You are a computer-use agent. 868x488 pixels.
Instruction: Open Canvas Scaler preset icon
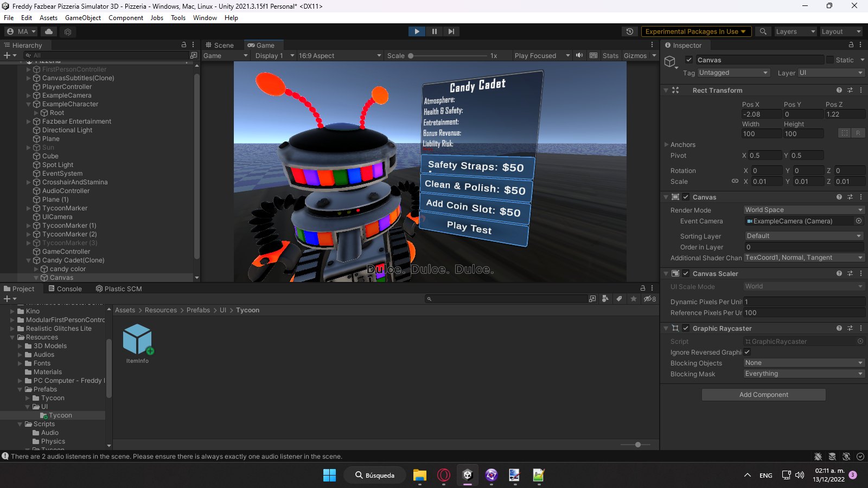(x=850, y=273)
